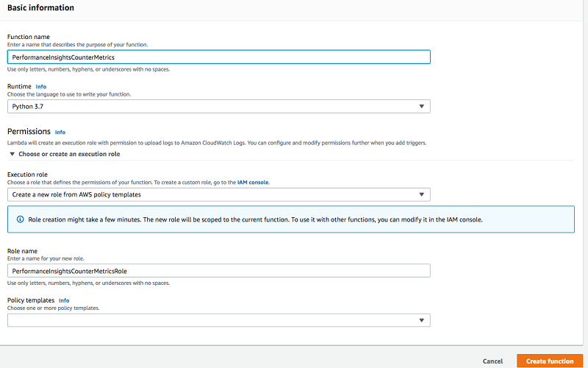The height and width of the screenshot is (368, 588).
Task: Click the Runtime dropdown arrow icon
Action: [422, 107]
